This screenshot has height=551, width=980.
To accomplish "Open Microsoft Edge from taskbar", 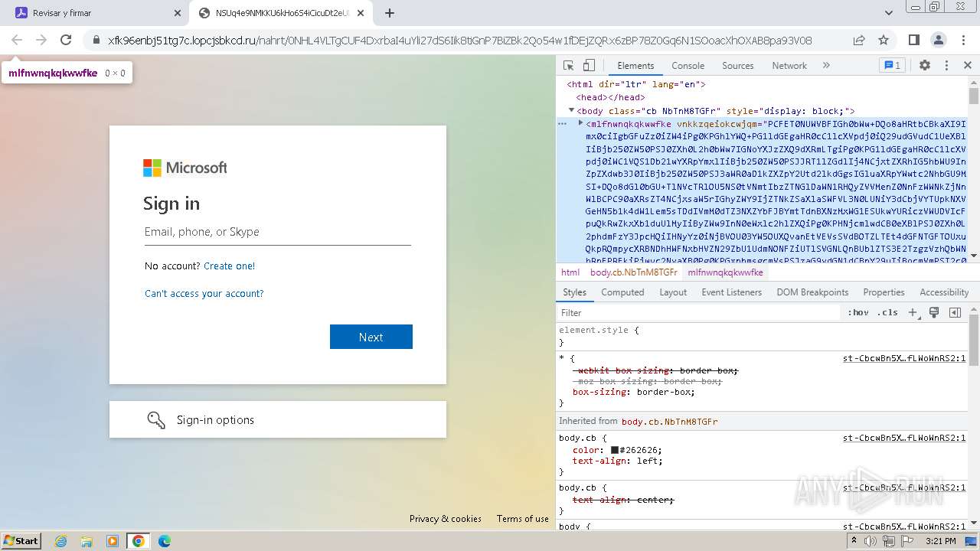I will (165, 541).
